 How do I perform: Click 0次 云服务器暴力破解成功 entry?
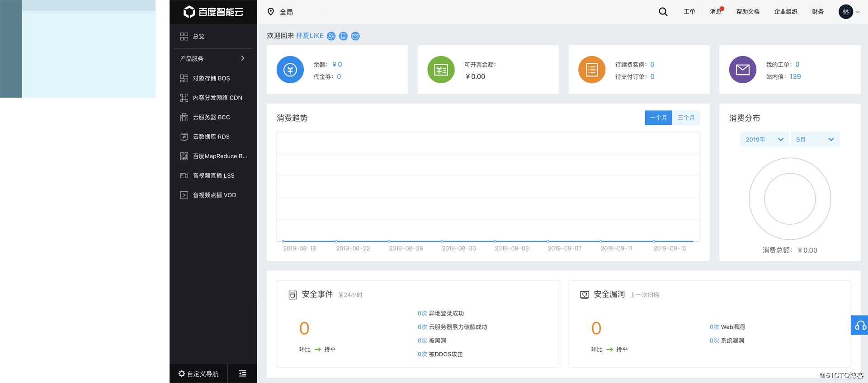(x=453, y=327)
